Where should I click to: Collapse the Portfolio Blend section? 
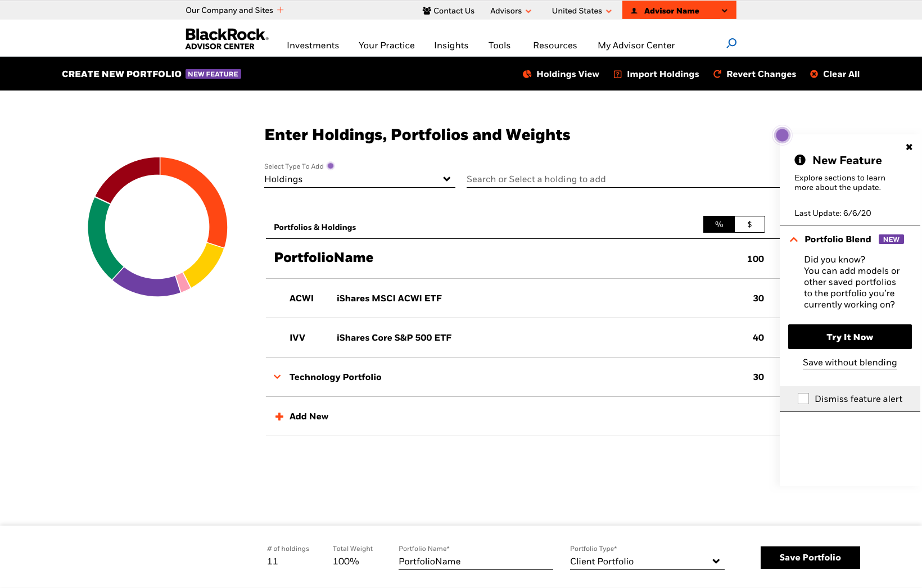pos(794,239)
